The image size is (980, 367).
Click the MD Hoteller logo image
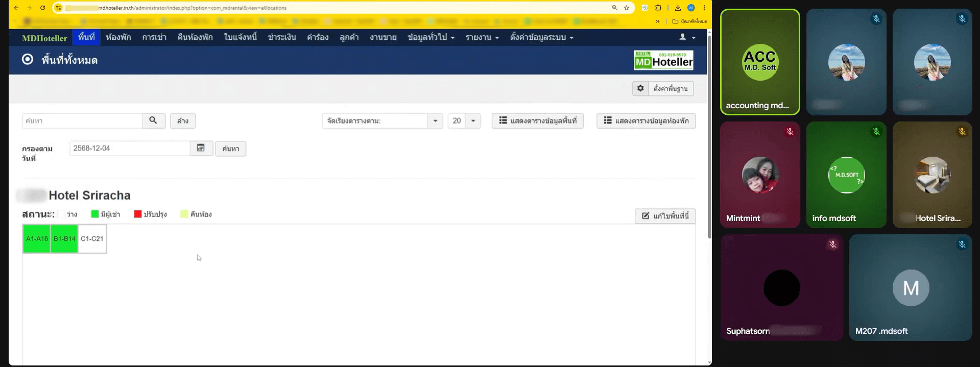(x=663, y=60)
